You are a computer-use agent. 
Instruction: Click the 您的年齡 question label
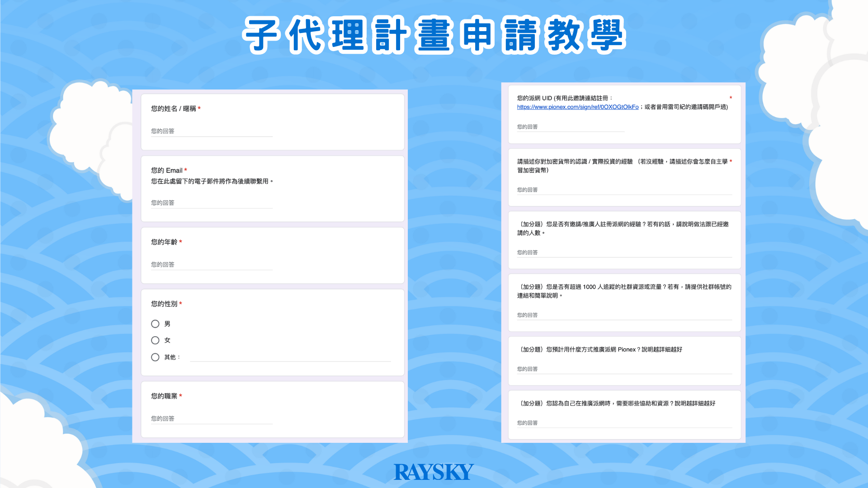point(164,242)
